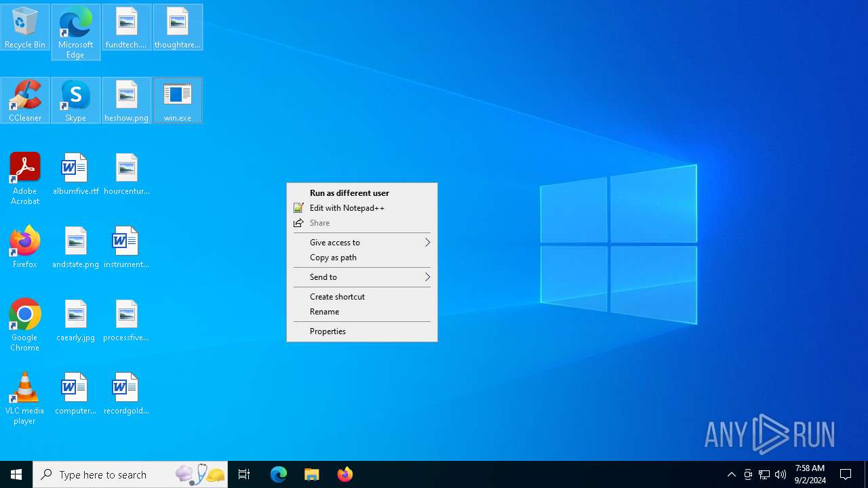Select the computer Word document icon
Viewport: 868px width, 488px height.
[x=75, y=393]
